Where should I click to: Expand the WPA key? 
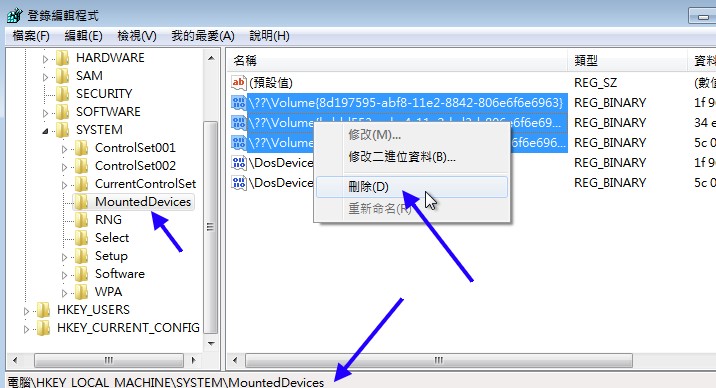64,294
